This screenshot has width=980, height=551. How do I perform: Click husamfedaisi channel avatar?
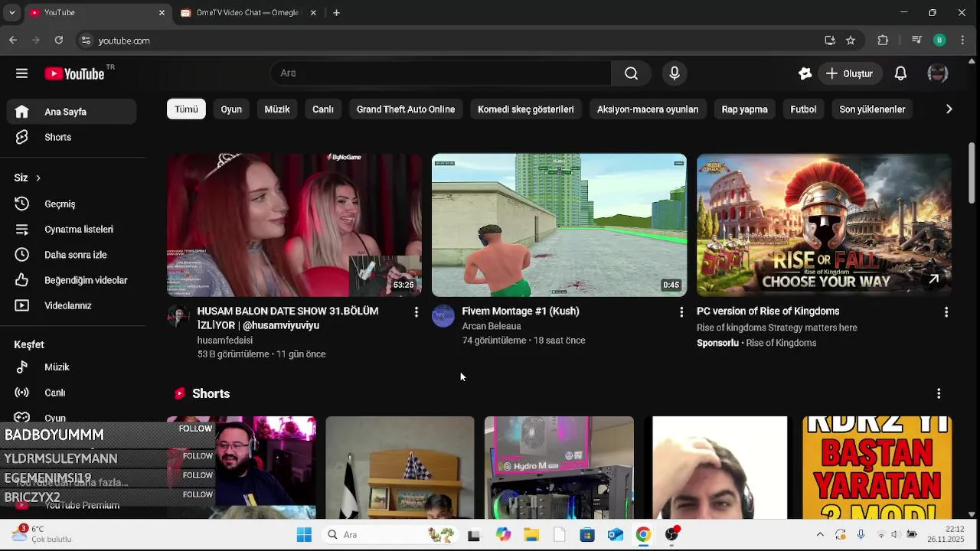click(178, 316)
